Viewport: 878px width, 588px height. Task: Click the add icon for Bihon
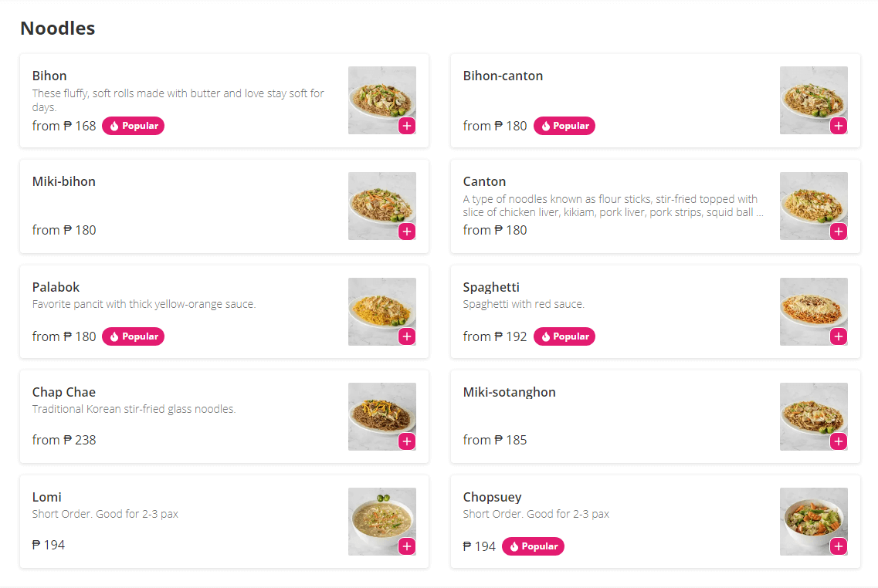[x=407, y=125]
